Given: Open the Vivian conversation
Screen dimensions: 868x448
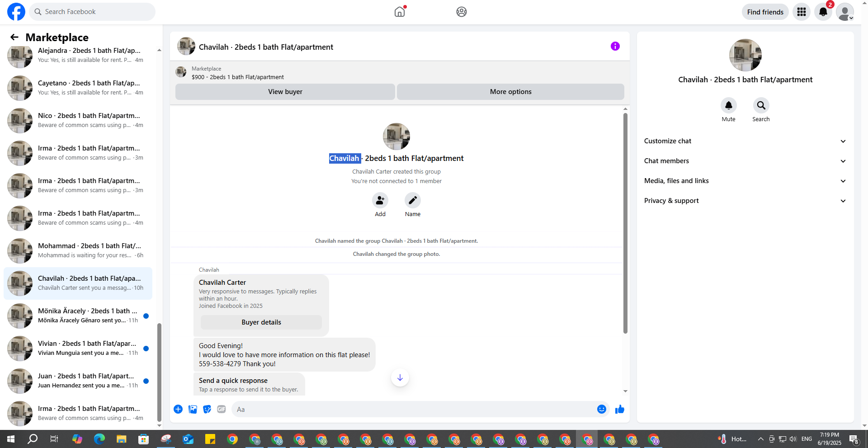Looking at the screenshot, I should click(x=78, y=348).
